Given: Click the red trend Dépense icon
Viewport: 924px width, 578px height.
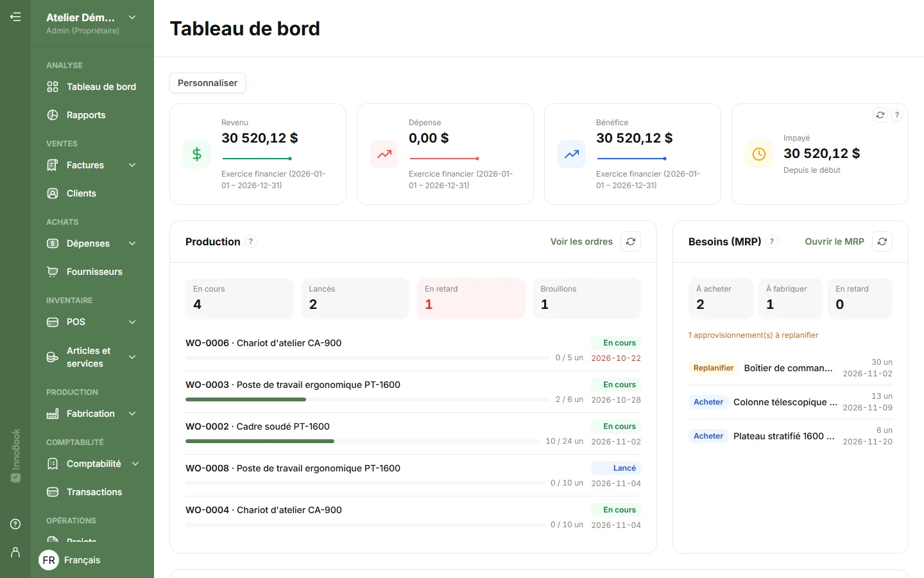Looking at the screenshot, I should click(x=384, y=154).
